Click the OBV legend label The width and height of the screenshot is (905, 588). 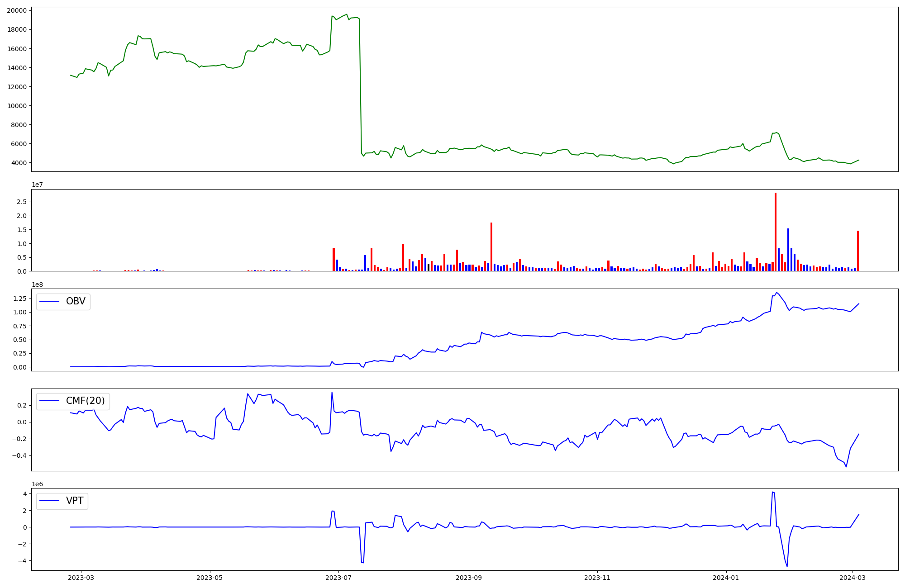tap(76, 301)
